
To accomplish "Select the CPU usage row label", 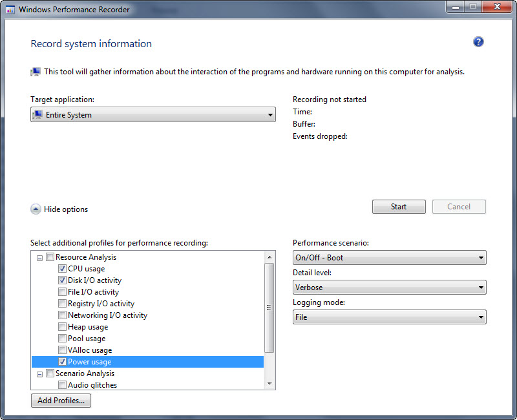I will [x=87, y=269].
